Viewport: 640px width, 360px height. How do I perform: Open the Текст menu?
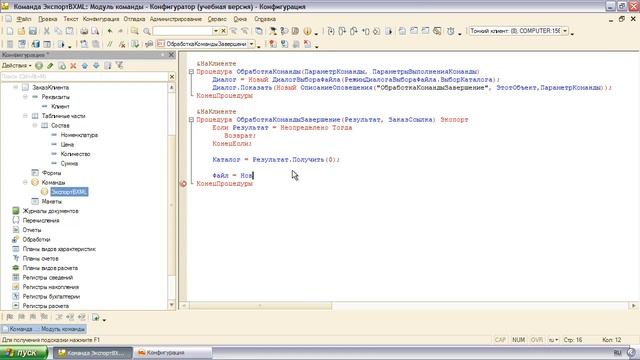click(x=70, y=19)
